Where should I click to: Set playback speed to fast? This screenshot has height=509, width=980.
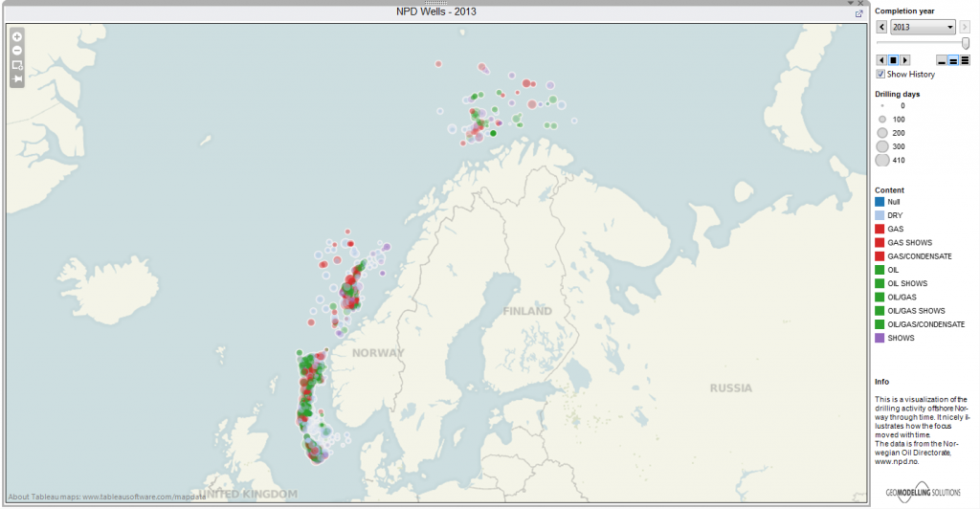pos(965,60)
